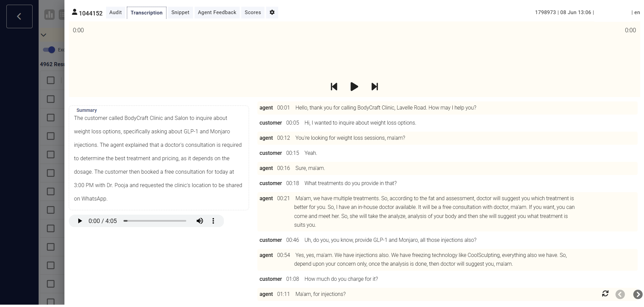
Task: Go to previous record with left arrow circle
Action: (x=620, y=294)
